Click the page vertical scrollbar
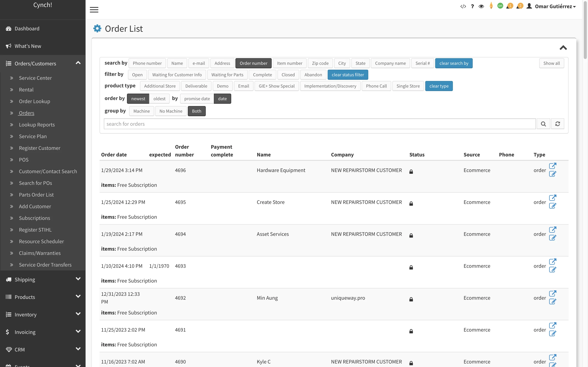The image size is (588, 367). point(585,30)
